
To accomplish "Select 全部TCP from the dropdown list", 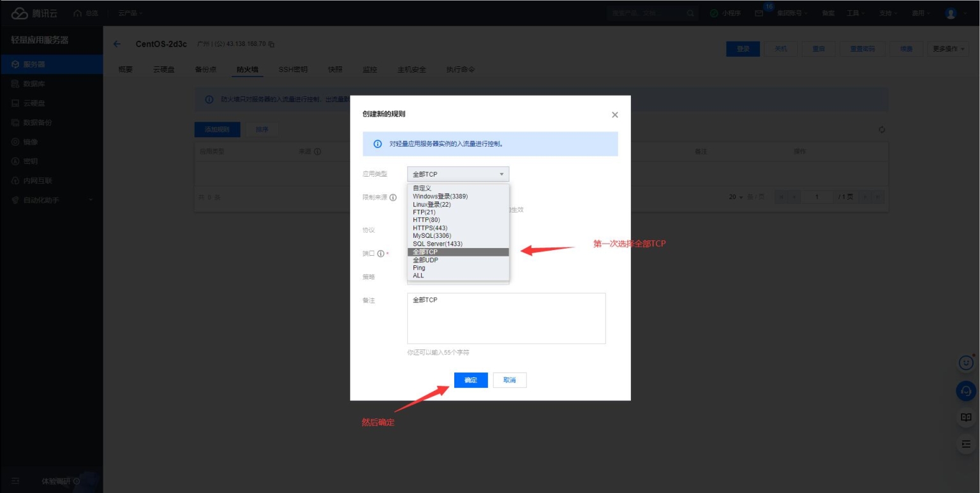I will tap(458, 252).
